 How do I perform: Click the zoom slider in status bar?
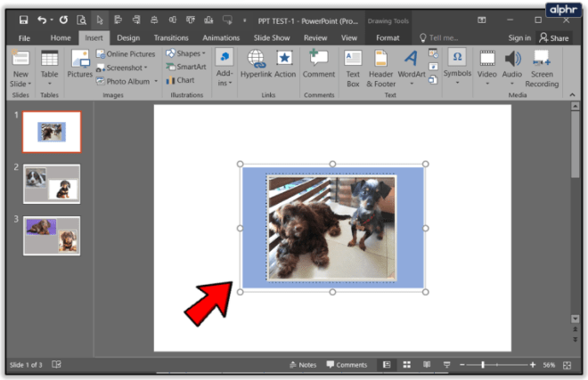[483, 364]
